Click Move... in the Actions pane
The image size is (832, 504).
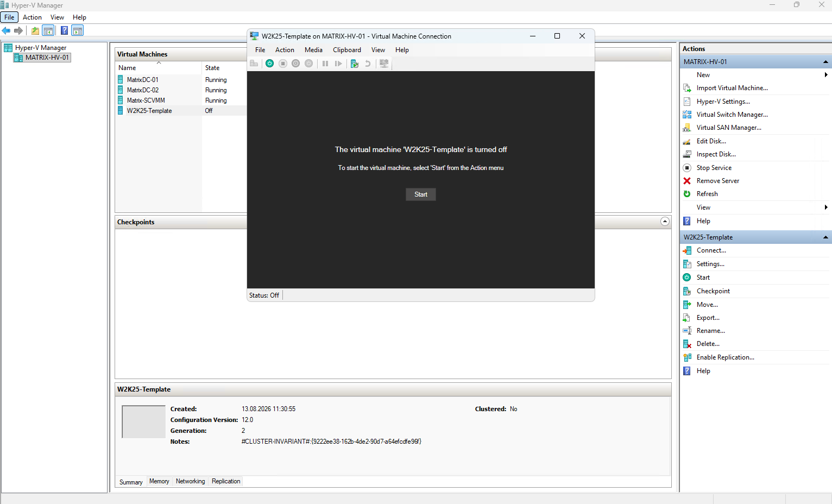pos(707,305)
